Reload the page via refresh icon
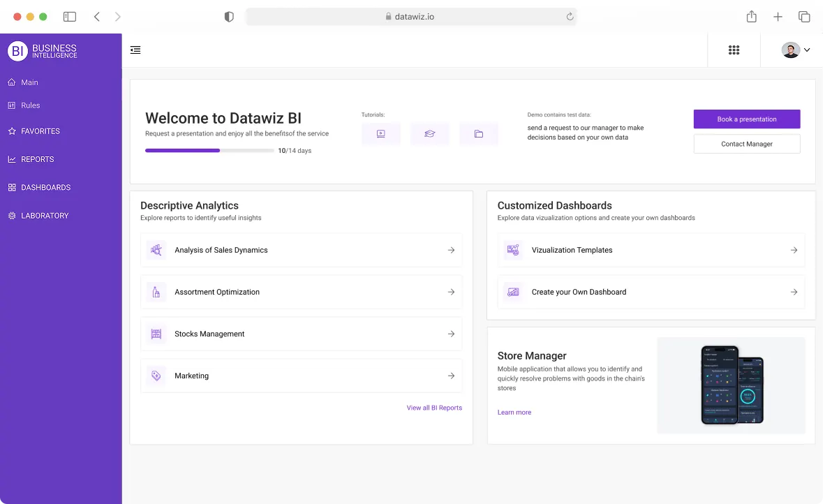Viewport: 825px width, 504px height. click(570, 17)
